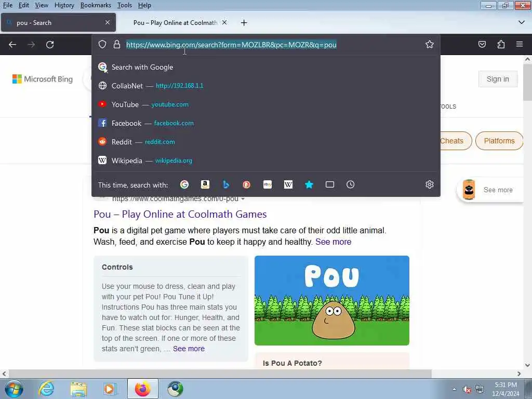Open a new tab with plus button
532x399 pixels.
[244, 23]
